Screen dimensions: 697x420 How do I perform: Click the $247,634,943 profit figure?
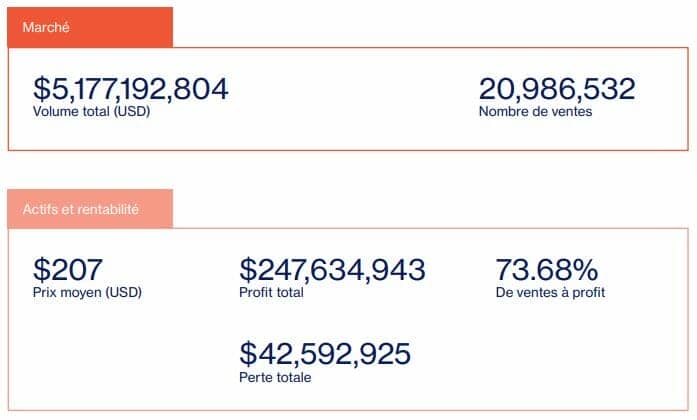332,270
